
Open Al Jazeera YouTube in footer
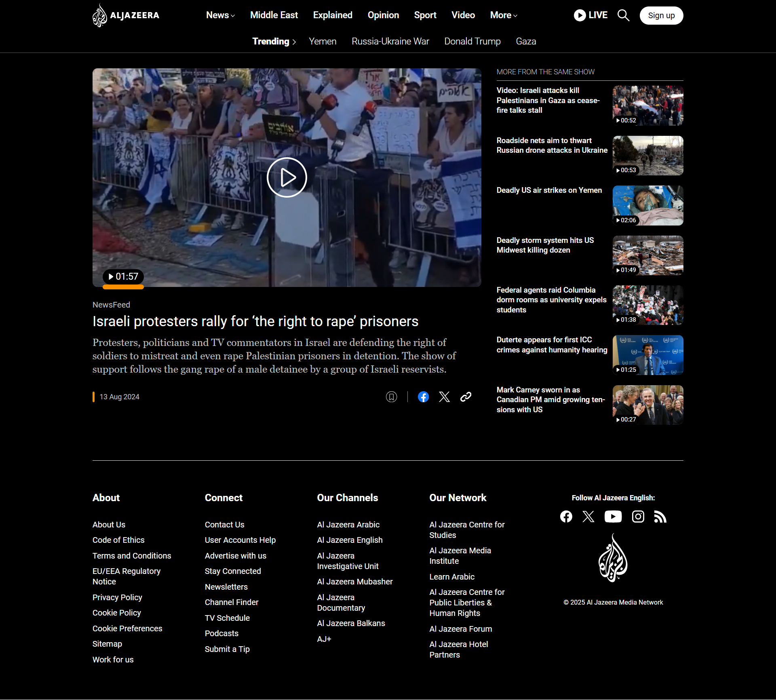[x=613, y=517]
